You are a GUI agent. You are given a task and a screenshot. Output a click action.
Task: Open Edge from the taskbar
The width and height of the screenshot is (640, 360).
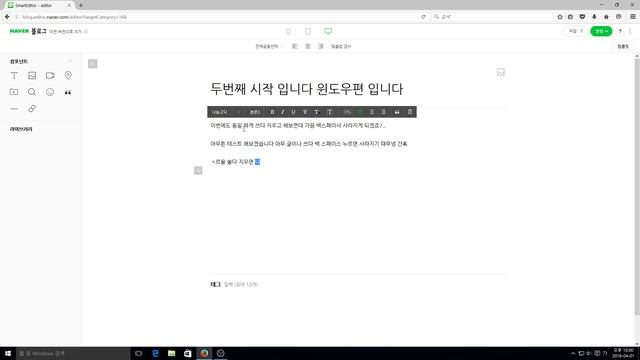coord(155,353)
